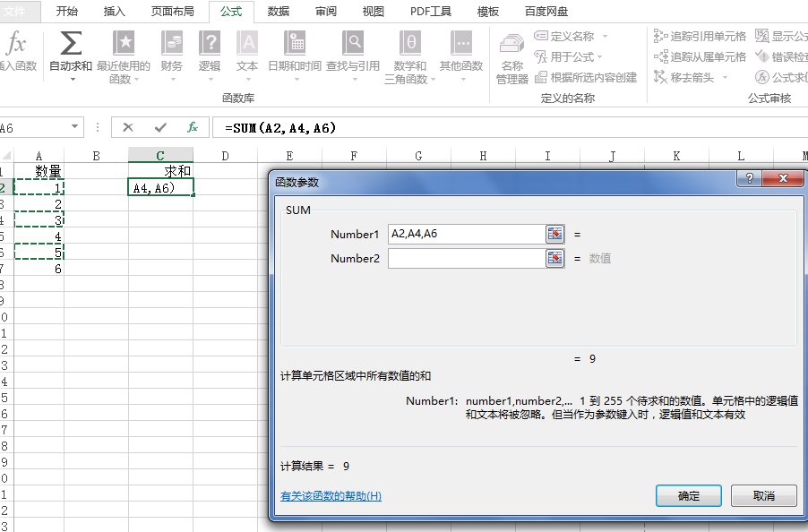Open the Financial functions icon
This screenshot has width=808, height=532.
(172, 42)
